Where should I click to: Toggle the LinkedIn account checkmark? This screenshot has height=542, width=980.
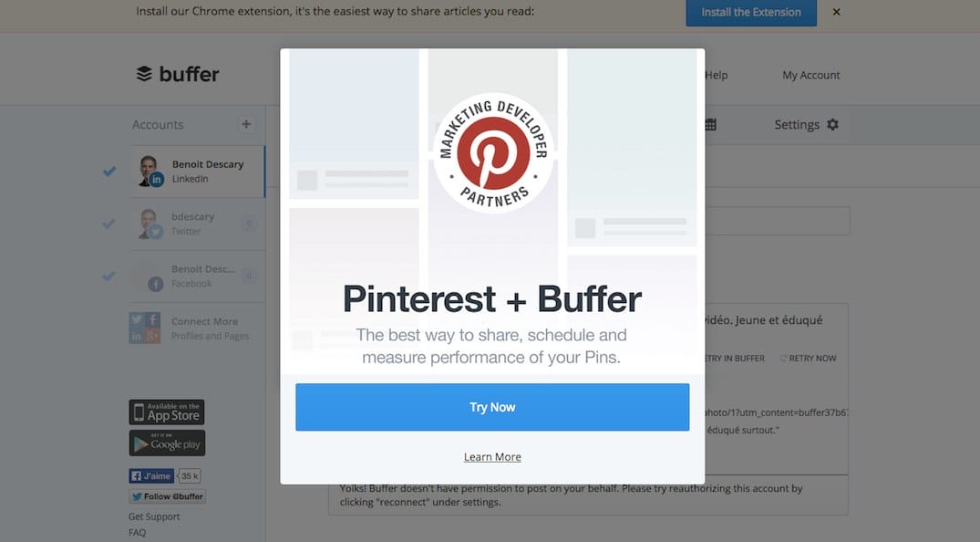tap(109, 171)
